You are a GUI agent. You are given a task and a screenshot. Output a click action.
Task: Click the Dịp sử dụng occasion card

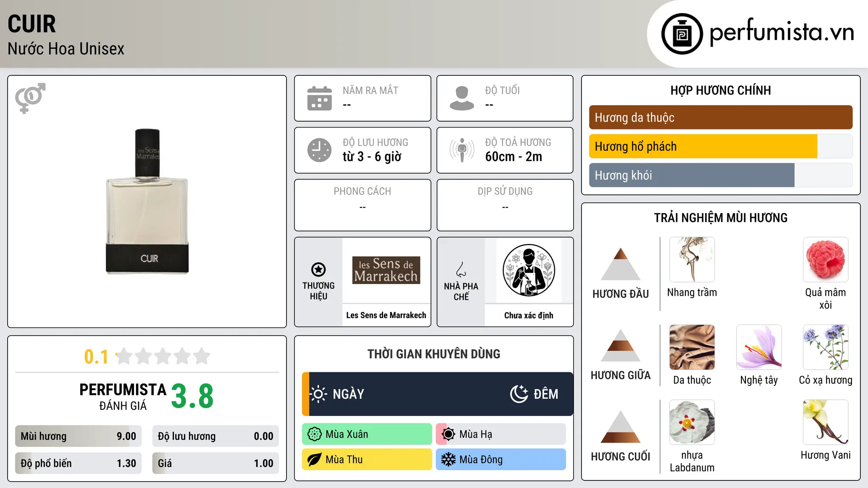(x=505, y=205)
